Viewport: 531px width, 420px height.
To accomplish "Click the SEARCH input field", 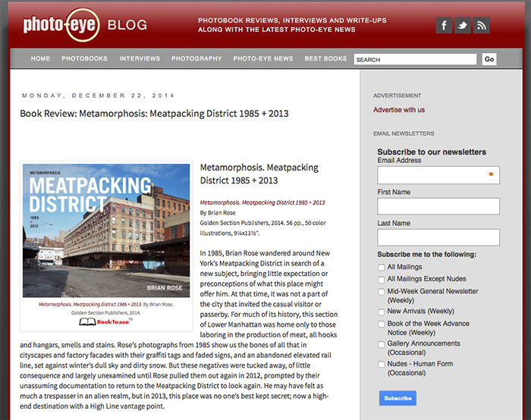I will pyautogui.click(x=415, y=59).
